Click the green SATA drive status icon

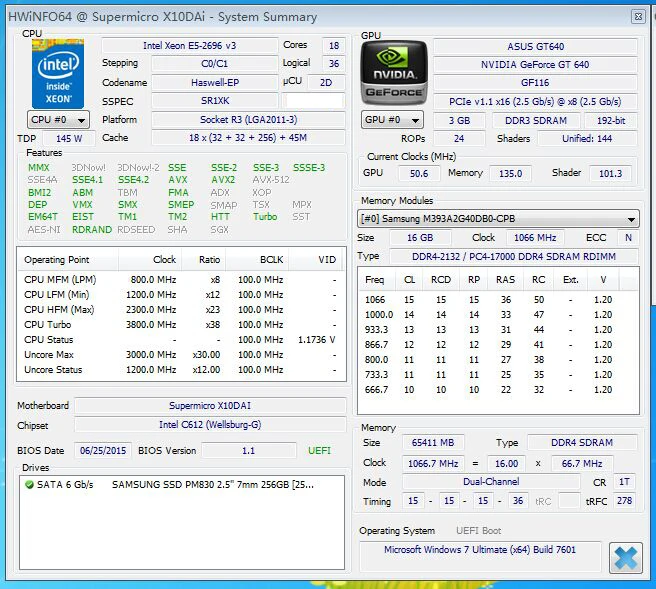coord(29,484)
